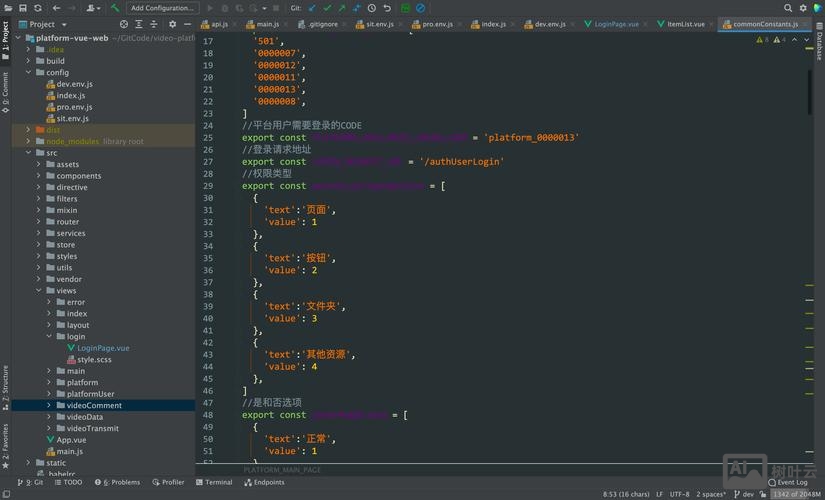Switch to the ItemList.vue tab
The image size is (825, 500).
pyautogui.click(x=685, y=24)
